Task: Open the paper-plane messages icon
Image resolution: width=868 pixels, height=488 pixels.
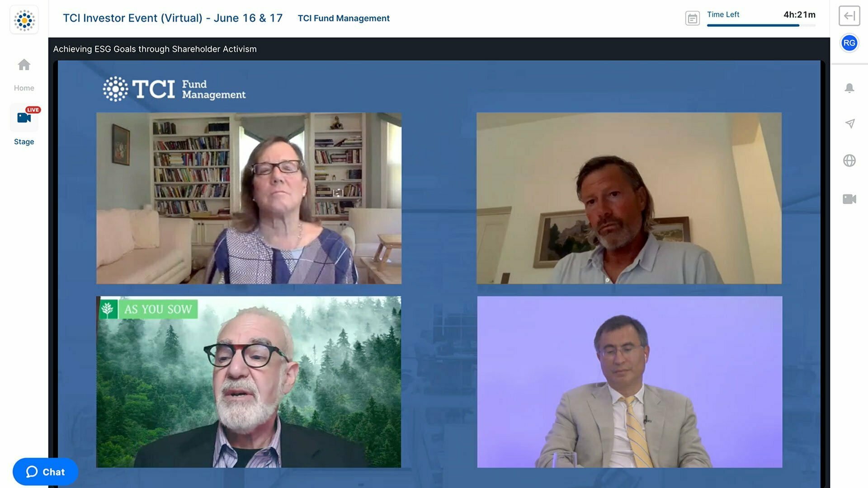Action: pyautogui.click(x=850, y=123)
